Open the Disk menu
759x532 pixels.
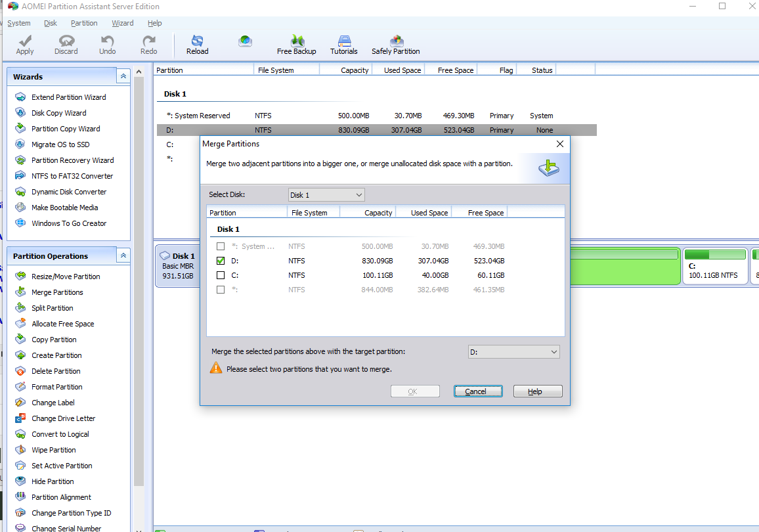click(51, 23)
